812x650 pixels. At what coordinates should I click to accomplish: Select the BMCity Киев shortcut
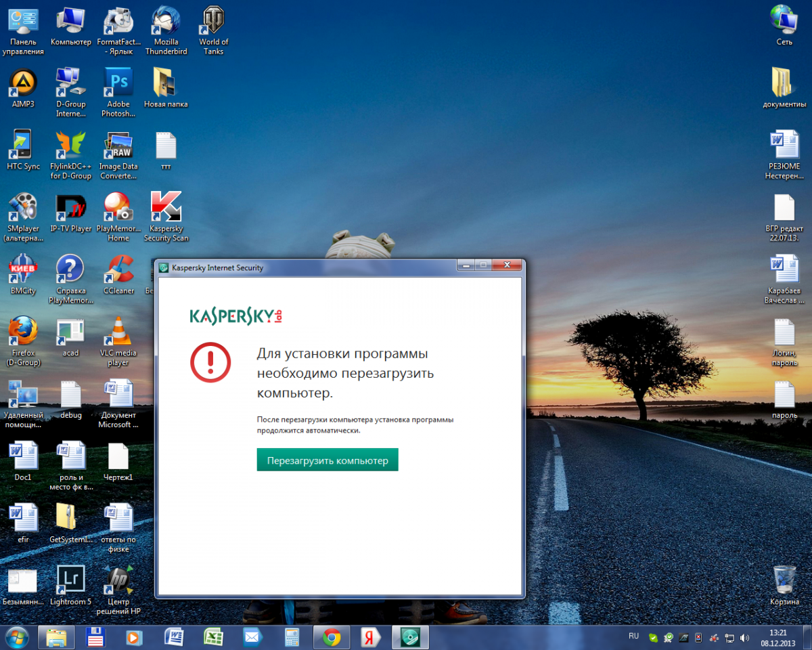point(23,275)
